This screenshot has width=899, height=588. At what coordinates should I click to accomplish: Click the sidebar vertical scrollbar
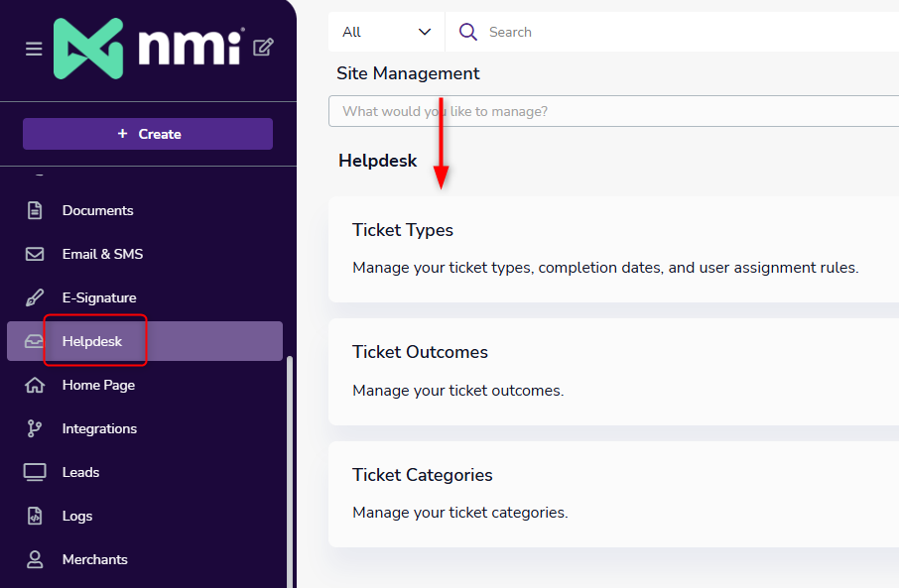pyautogui.click(x=290, y=466)
